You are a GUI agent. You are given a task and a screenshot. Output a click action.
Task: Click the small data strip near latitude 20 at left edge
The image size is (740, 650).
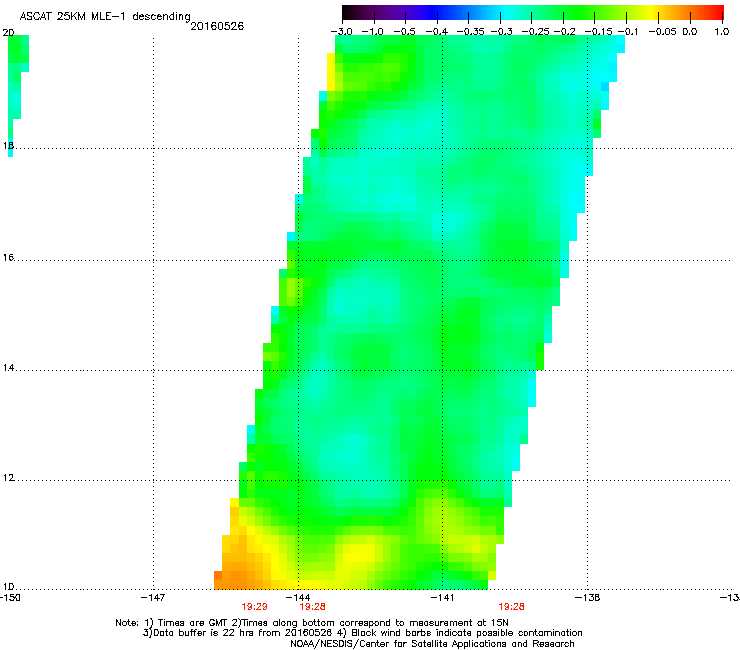pyautogui.click(x=17, y=76)
